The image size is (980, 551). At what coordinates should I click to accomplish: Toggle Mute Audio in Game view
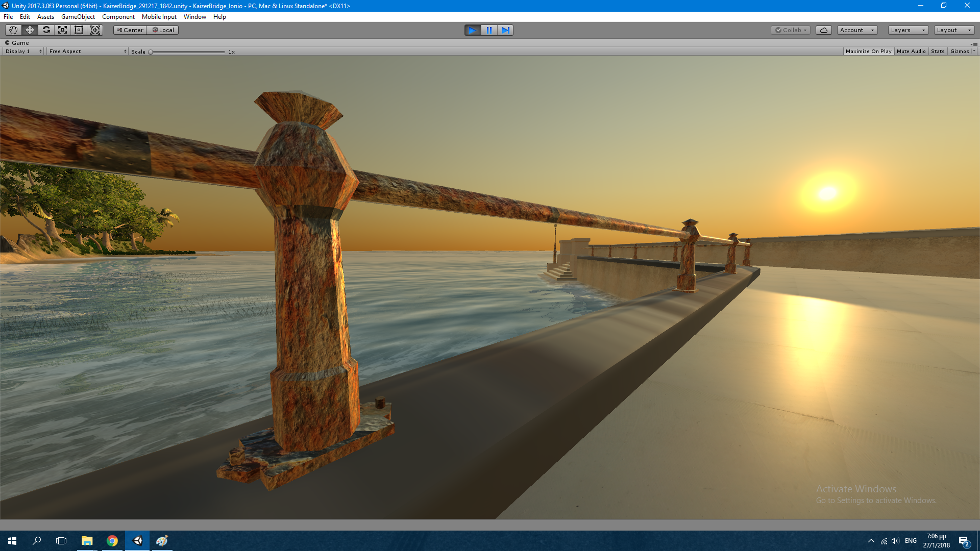(x=911, y=52)
